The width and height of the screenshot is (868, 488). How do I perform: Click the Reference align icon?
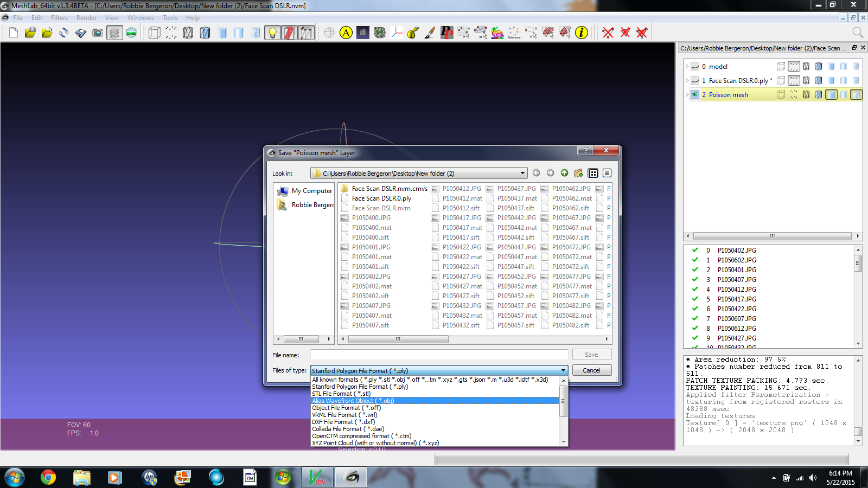(x=514, y=33)
